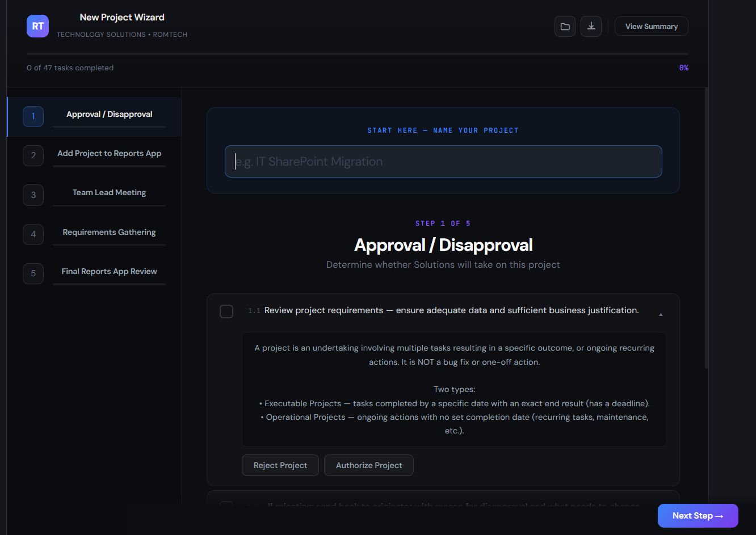This screenshot has width=756, height=535.
Task: Click the main content scrollbar
Action: pos(706,228)
